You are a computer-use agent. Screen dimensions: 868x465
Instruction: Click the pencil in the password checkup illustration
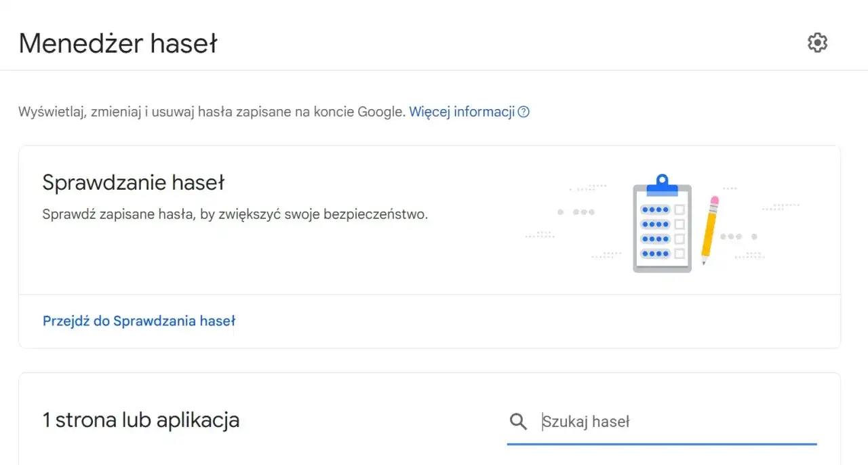click(709, 230)
